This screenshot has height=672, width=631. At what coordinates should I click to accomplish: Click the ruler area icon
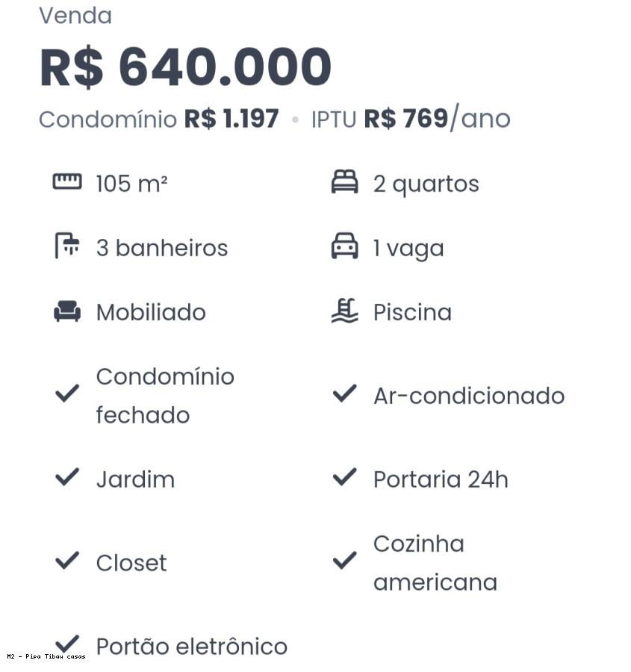pos(67,181)
